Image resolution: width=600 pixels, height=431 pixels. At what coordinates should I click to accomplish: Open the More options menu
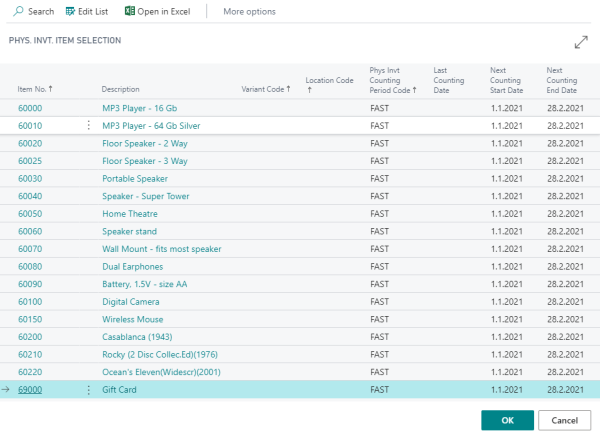tap(249, 12)
